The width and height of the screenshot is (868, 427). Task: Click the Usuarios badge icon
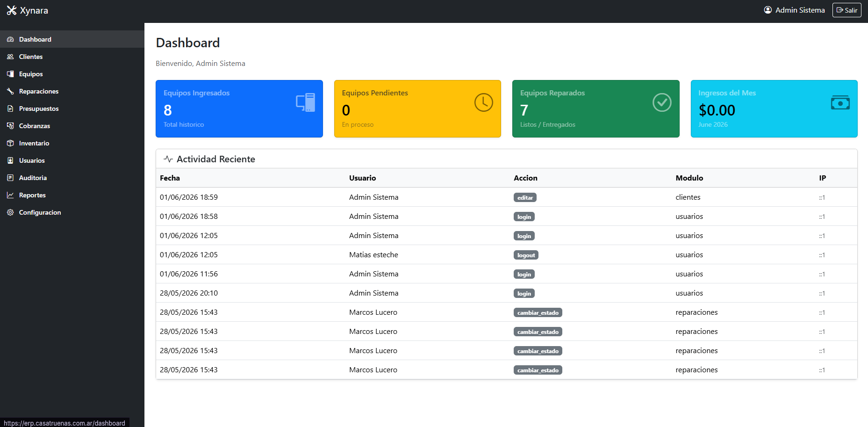click(10, 160)
